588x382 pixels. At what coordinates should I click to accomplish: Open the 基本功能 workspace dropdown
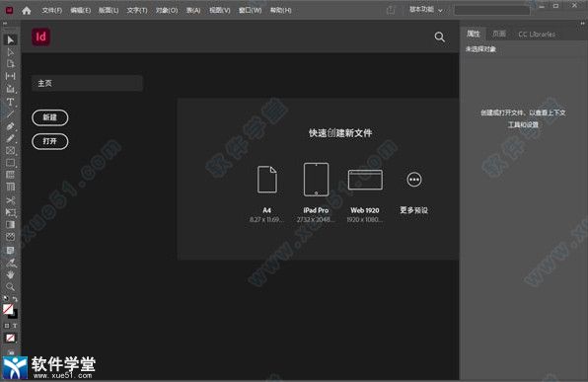coord(426,10)
